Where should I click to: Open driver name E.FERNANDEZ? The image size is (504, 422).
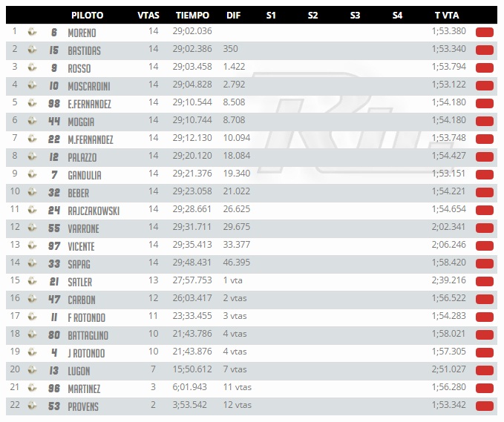pyautogui.click(x=89, y=104)
